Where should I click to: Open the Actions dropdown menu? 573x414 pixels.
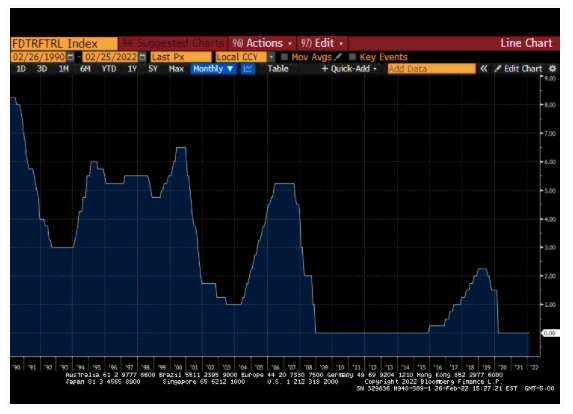tap(262, 43)
